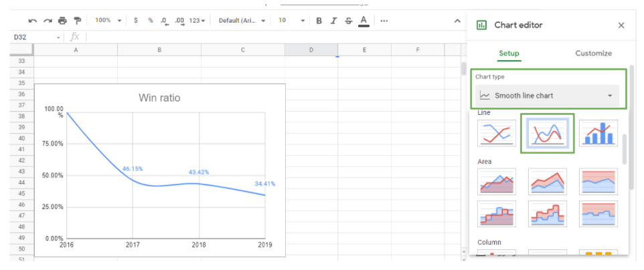The width and height of the screenshot is (644, 270).
Task: Choose the stepped area chart thumbnail
Action: [497, 214]
